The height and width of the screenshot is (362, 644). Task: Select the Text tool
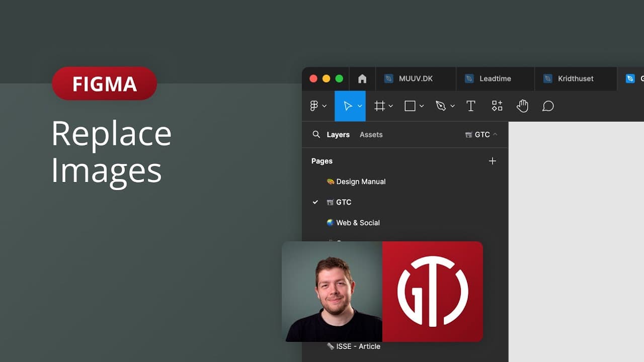point(471,106)
